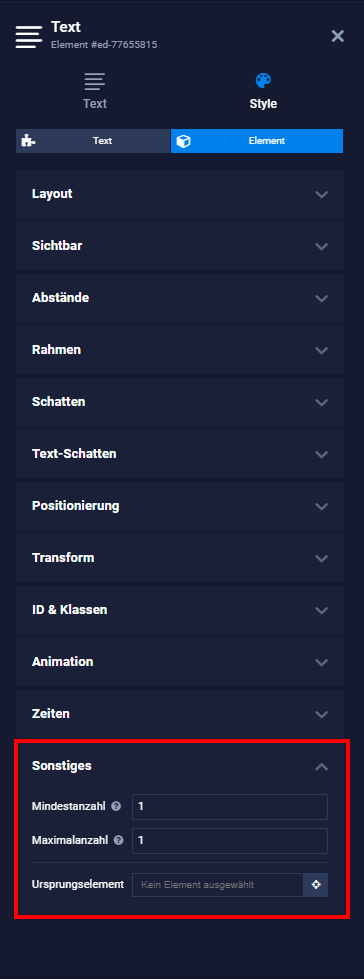Image resolution: width=364 pixels, height=979 pixels.
Task: Select the Element sub-style button
Action: tap(257, 141)
